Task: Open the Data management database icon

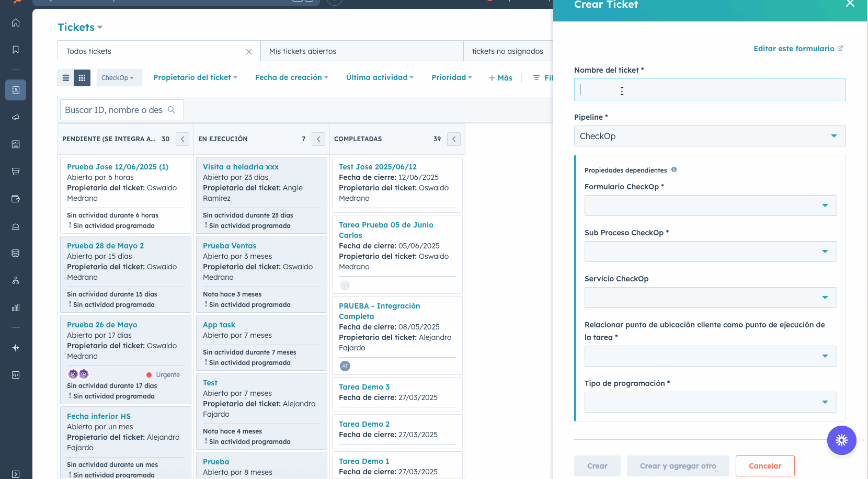Action: [16, 253]
